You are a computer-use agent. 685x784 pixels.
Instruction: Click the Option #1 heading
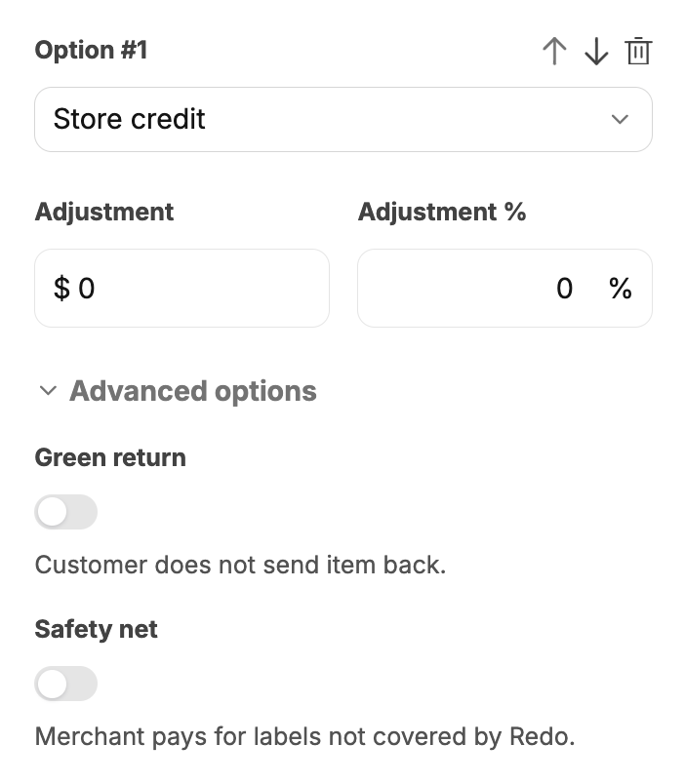click(91, 50)
